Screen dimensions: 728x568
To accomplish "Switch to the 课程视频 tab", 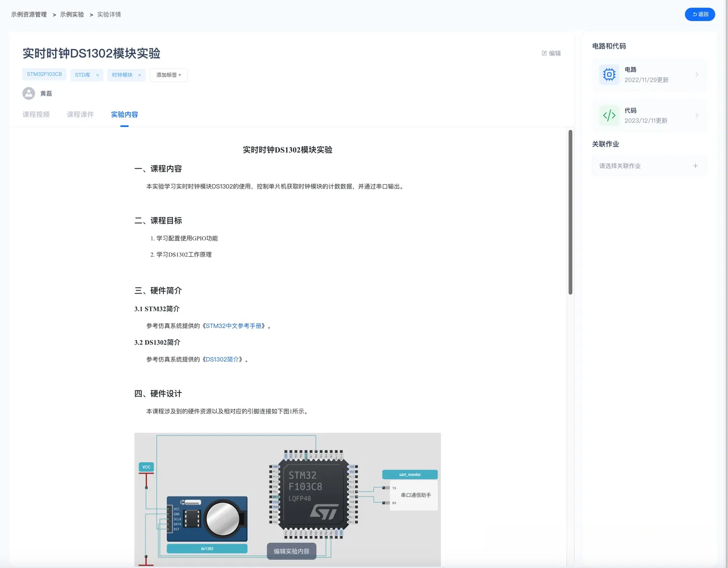I will pyautogui.click(x=36, y=115).
